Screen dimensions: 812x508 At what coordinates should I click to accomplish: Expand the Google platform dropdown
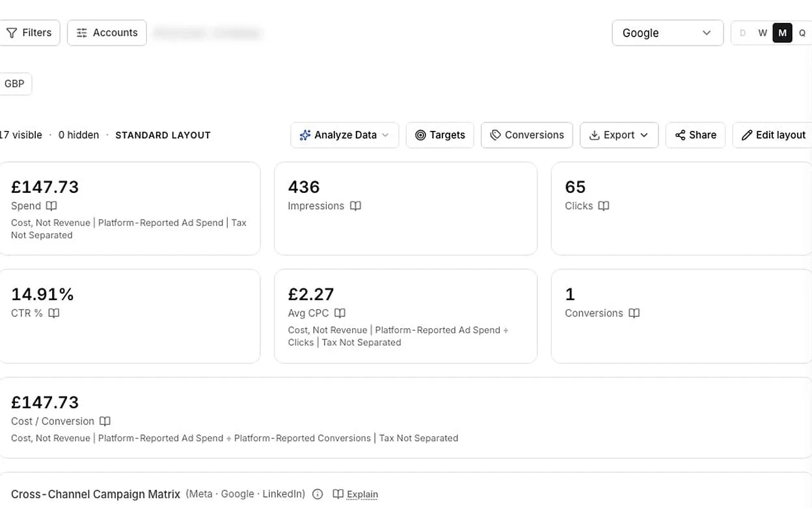668,33
